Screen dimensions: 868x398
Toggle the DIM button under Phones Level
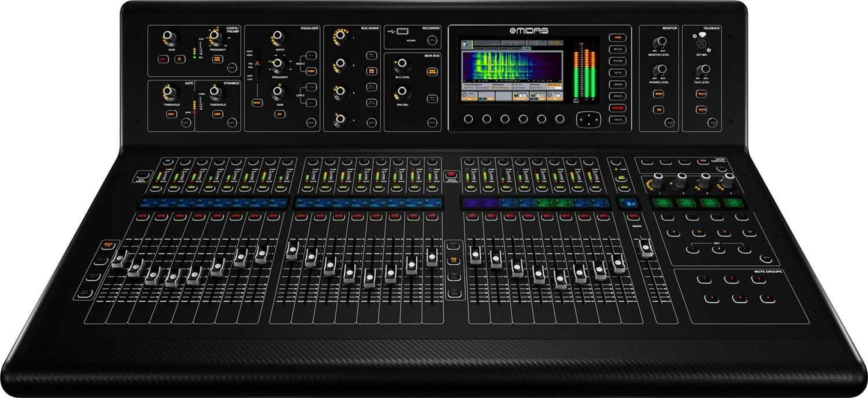pos(658,109)
